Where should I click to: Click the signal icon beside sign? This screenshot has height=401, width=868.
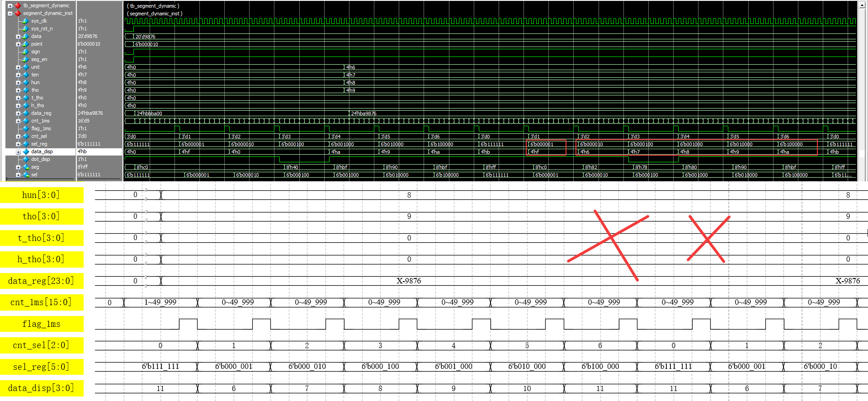26,52
